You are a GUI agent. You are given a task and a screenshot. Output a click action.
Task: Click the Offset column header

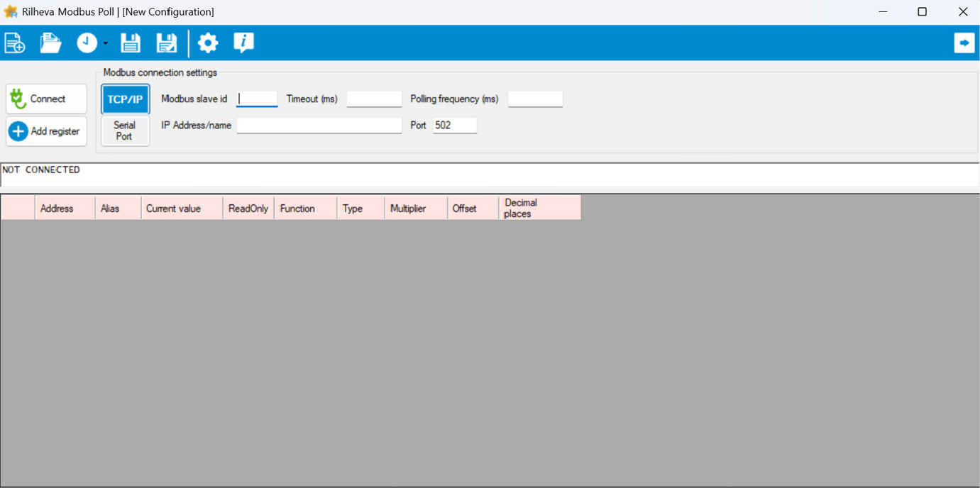pyautogui.click(x=473, y=209)
